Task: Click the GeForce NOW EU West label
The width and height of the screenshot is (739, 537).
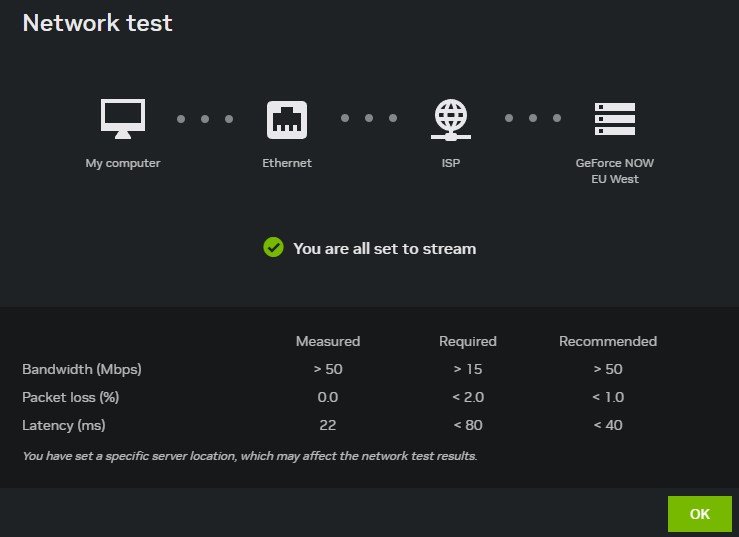Action: coord(615,171)
